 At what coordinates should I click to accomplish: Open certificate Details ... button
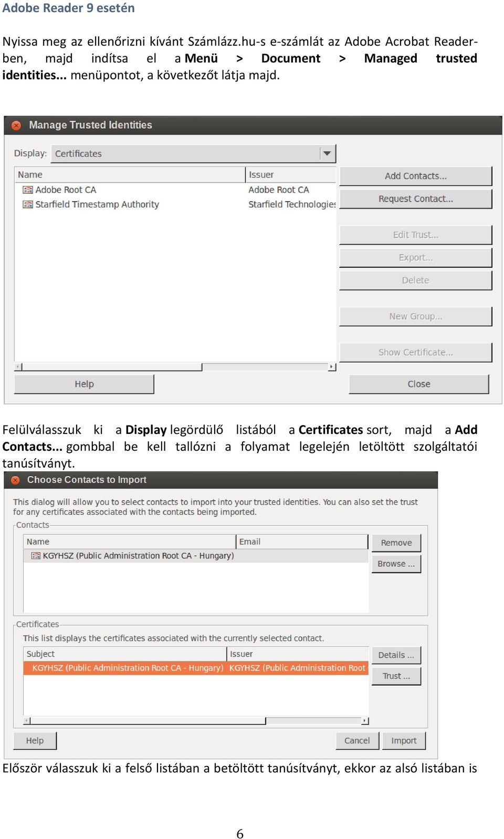[396, 655]
